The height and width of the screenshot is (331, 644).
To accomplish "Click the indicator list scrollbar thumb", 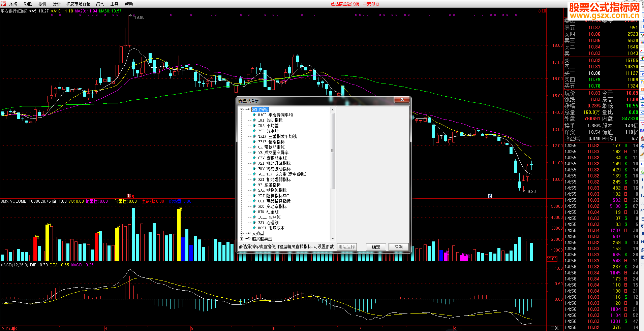I will 333,151.
